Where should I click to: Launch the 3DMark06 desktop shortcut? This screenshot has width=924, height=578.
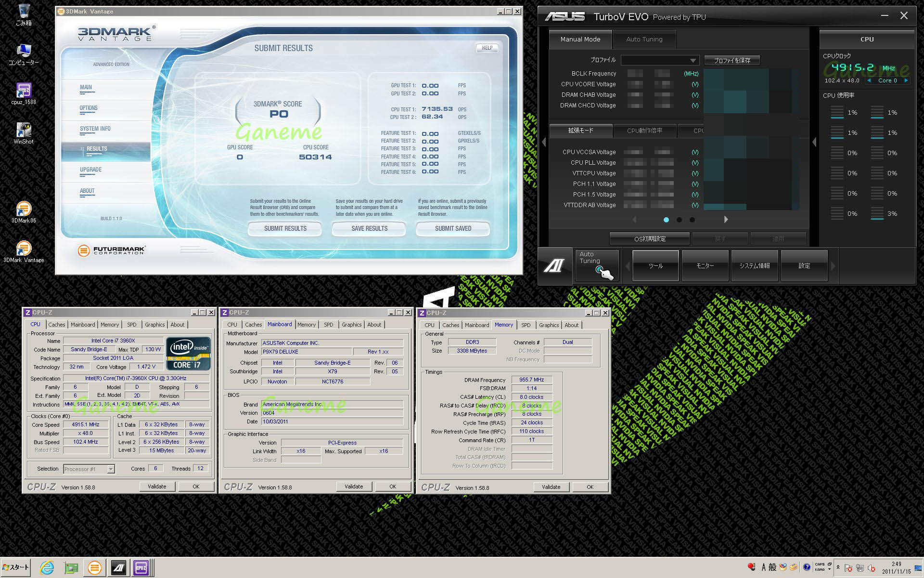pyautogui.click(x=24, y=210)
